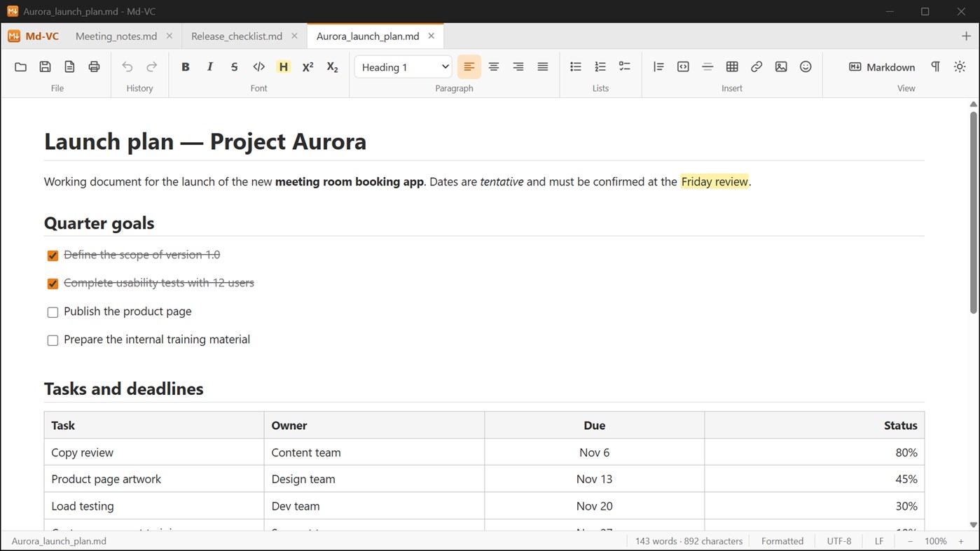
Task: Insert an emoji
Action: [x=806, y=67]
